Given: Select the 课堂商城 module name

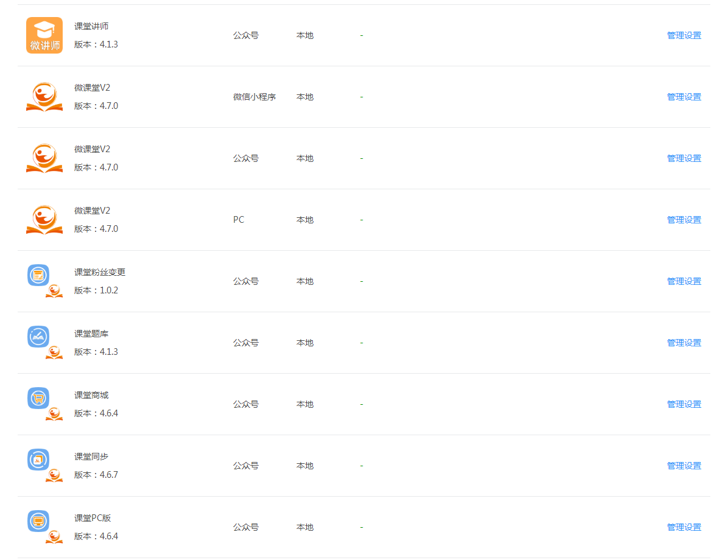Looking at the screenshot, I should (91, 395).
